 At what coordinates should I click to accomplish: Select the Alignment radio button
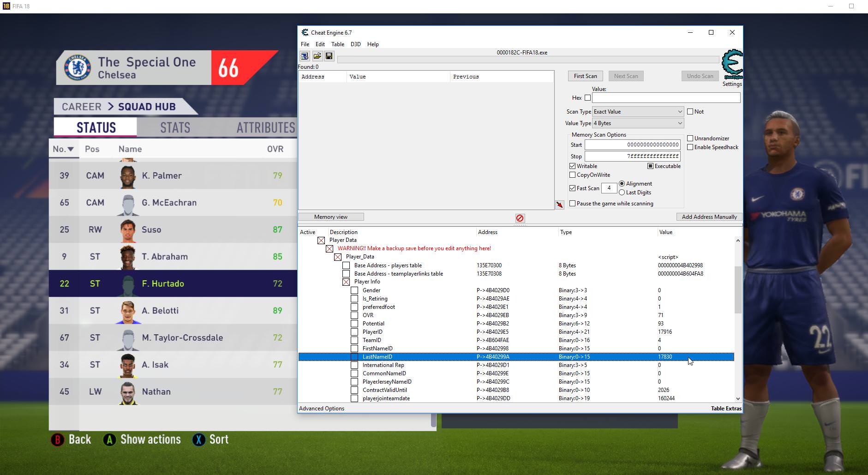click(622, 184)
